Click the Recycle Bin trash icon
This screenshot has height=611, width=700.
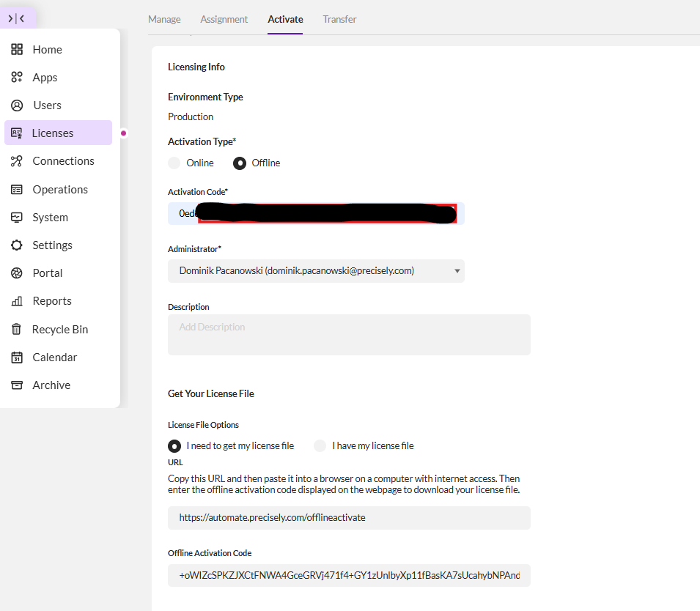pyautogui.click(x=17, y=330)
